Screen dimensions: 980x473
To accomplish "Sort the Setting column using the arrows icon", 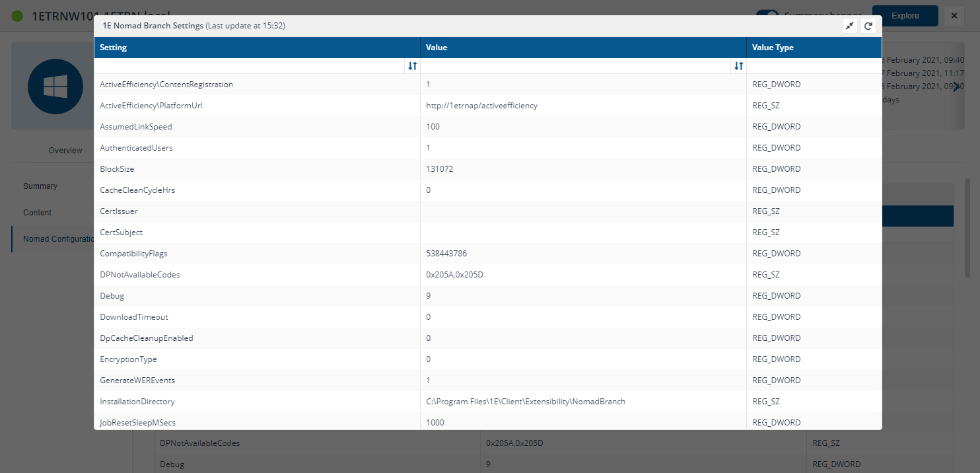I will 412,66.
